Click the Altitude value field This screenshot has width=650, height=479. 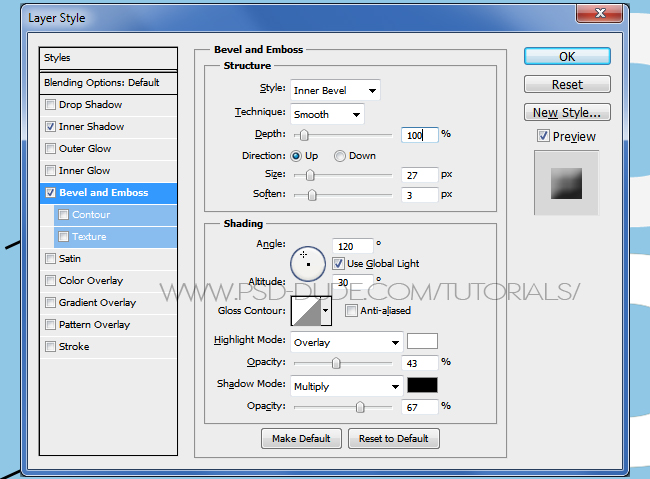353,282
